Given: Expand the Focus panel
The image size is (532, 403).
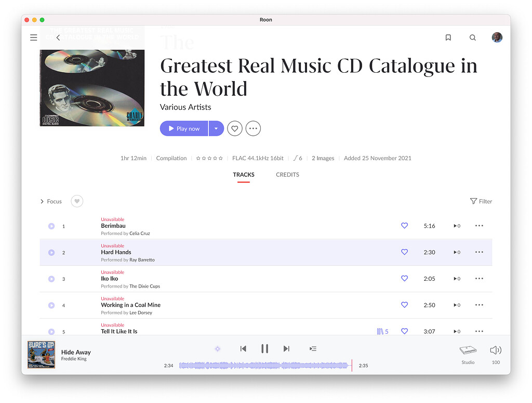Looking at the screenshot, I should [x=50, y=201].
